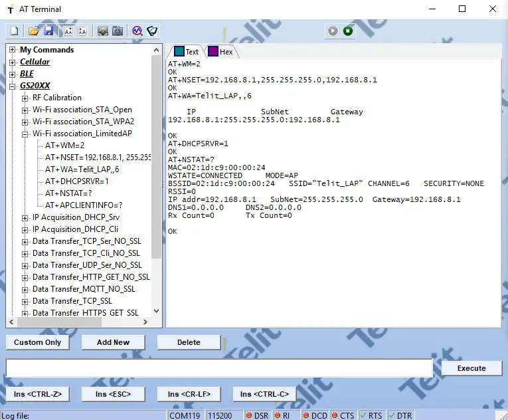
Task: Select the AT+WA=Telit_LAP,,6 command in tree
Action: (x=82, y=169)
